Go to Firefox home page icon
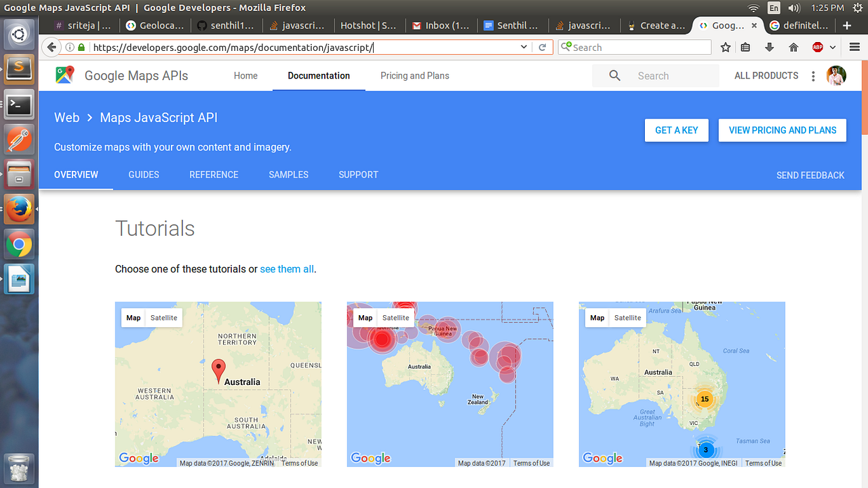 [x=793, y=47]
